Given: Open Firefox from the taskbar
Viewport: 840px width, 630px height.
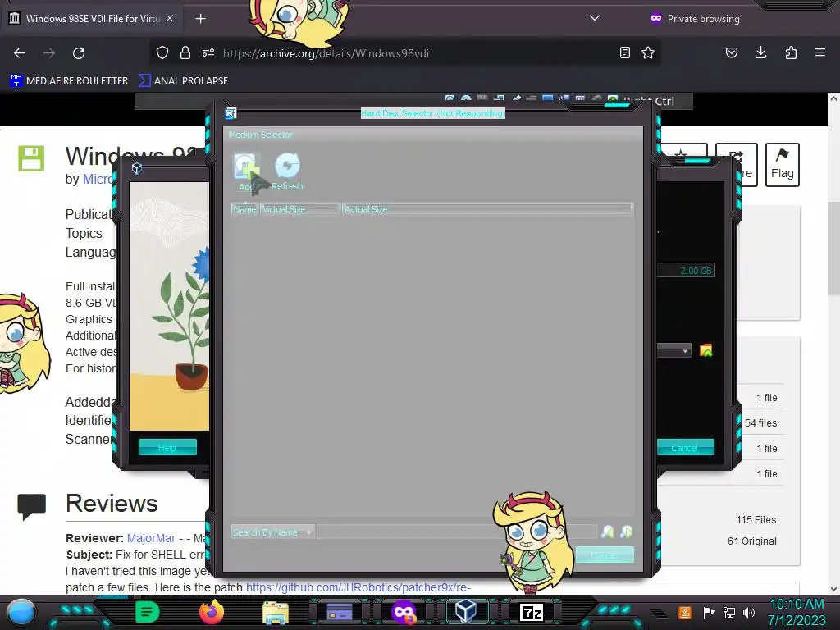Looking at the screenshot, I should [x=211, y=612].
